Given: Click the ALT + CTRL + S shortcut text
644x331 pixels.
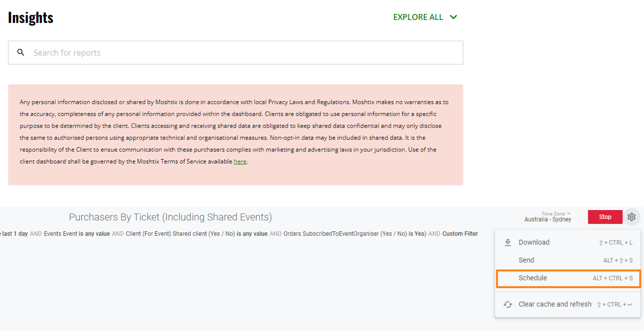Looking at the screenshot, I should click(612, 278).
